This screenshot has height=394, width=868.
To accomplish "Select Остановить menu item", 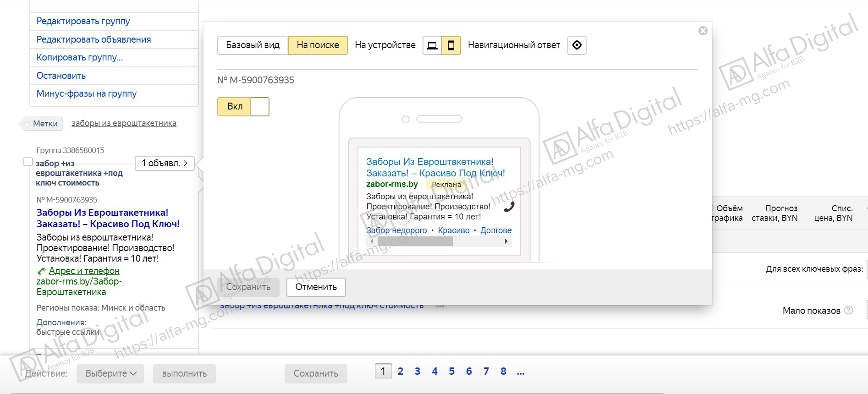I will [61, 76].
